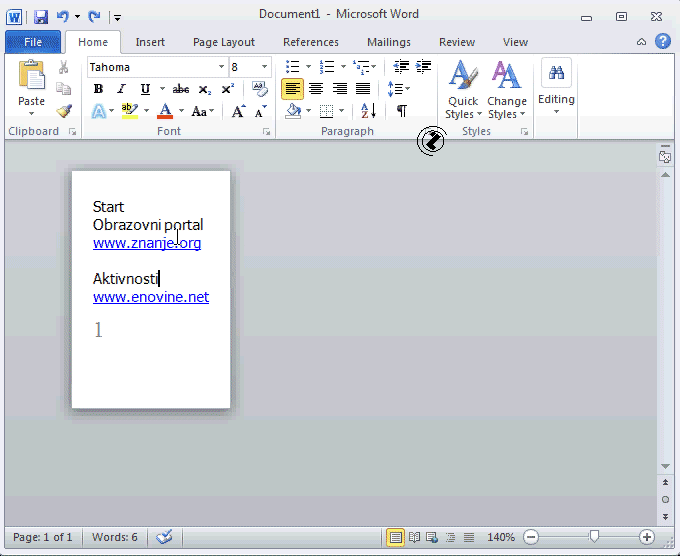Click the proofing check icon in status bar
This screenshot has width=680, height=556.
coord(165,537)
